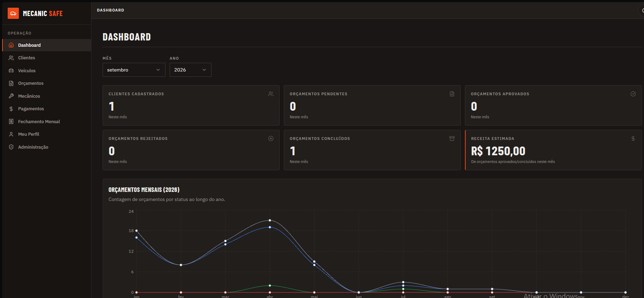This screenshot has width=644, height=298.
Task: Click the Orçamentos Concluídos card heading
Action: click(320, 139)
